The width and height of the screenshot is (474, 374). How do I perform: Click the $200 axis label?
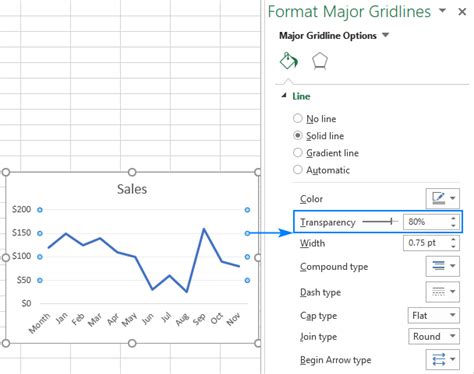[21, 209]
